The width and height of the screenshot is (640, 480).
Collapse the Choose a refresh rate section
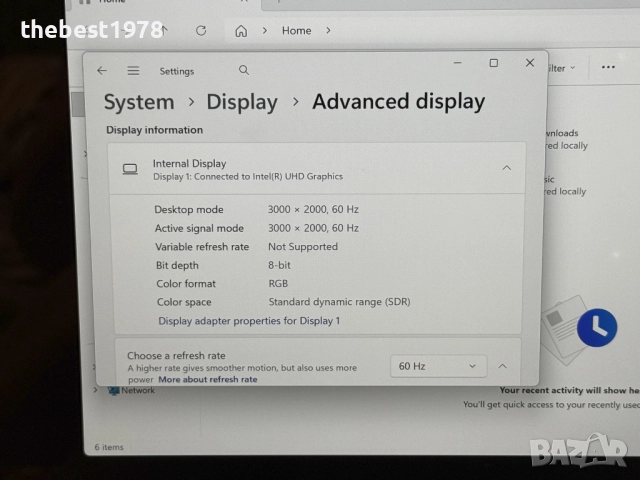(503, 366)
